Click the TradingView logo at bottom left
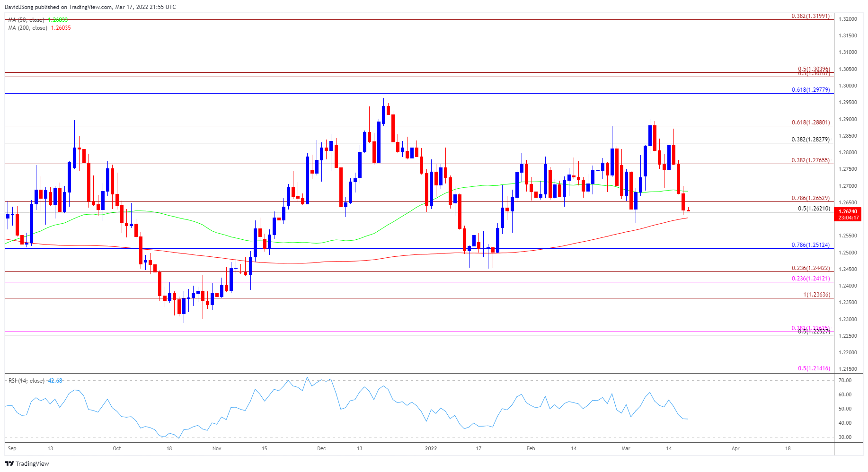This screenshot has width=868, height=472. click(x=27, y=463)
